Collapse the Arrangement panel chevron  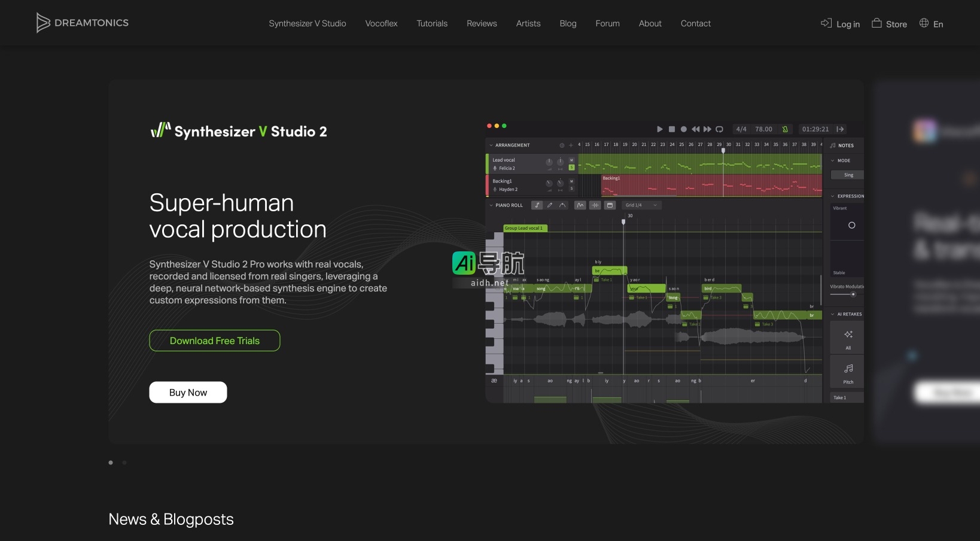pyautogui.click(x=491, y=145)
